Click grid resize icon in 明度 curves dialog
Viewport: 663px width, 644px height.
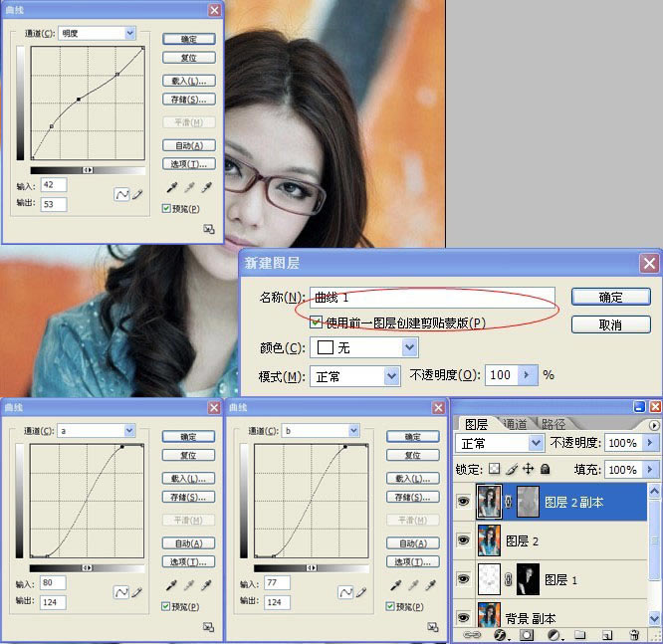[x=209, y=229]
